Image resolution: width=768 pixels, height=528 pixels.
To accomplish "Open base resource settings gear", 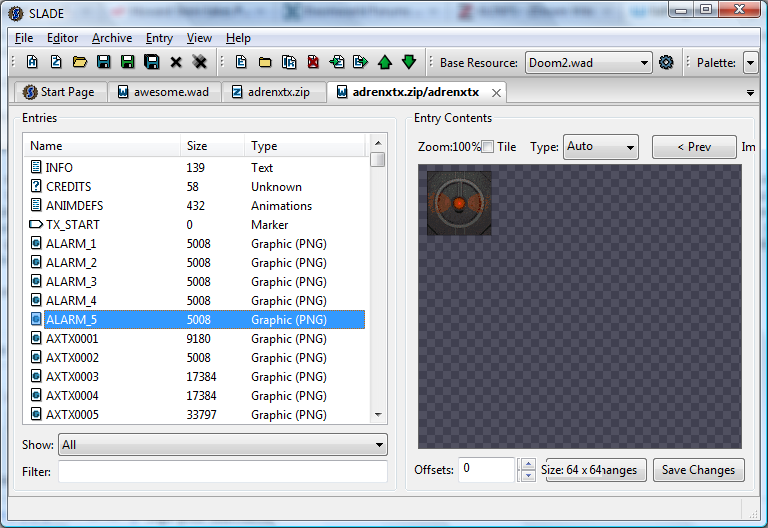I will [666, 63].
